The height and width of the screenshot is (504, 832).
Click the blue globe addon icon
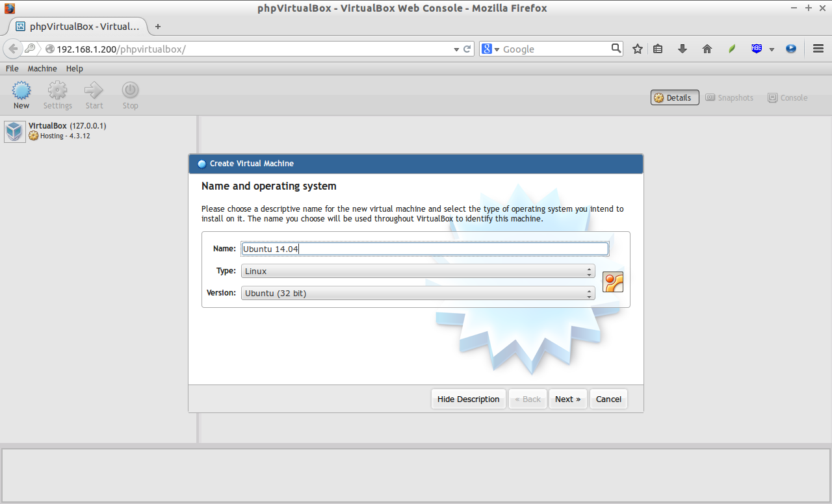pos(791,49)
